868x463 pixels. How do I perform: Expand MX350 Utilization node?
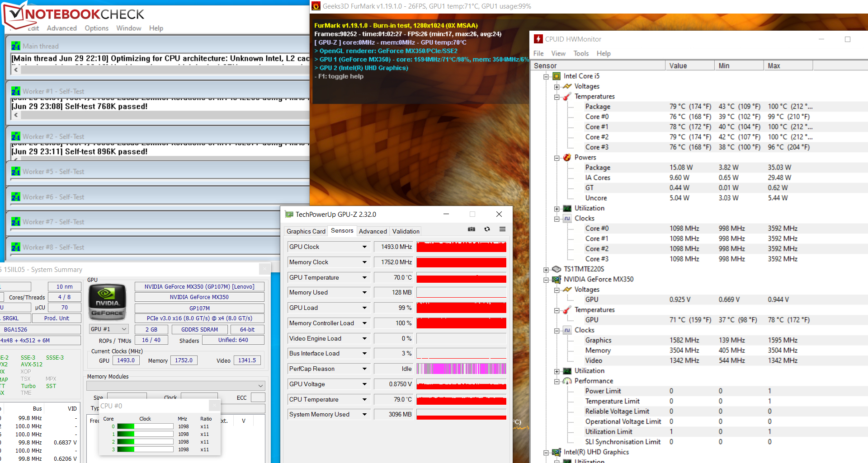[557, 371]
